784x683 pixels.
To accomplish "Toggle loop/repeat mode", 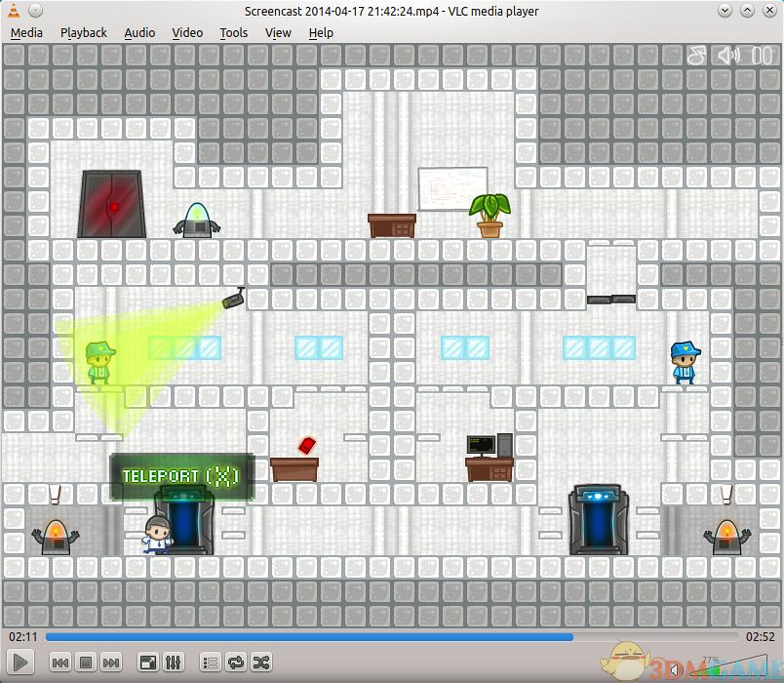I will click(x=235, y=663).
